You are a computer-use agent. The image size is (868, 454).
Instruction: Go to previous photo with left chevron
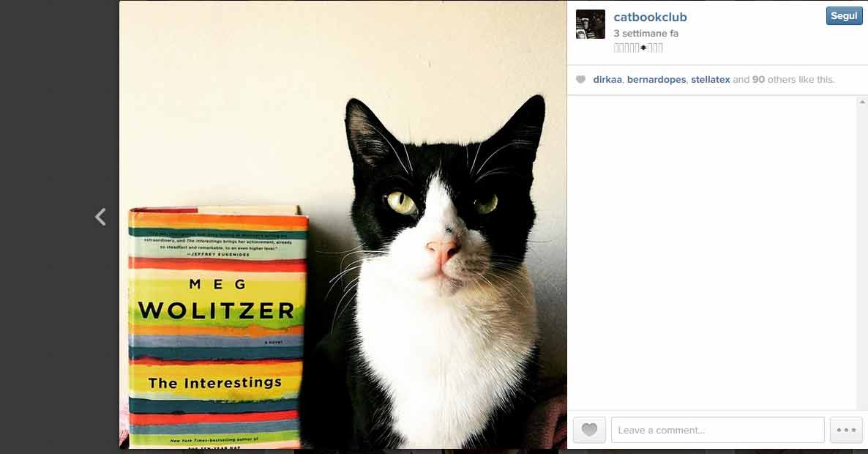click(x=100, y=217)
